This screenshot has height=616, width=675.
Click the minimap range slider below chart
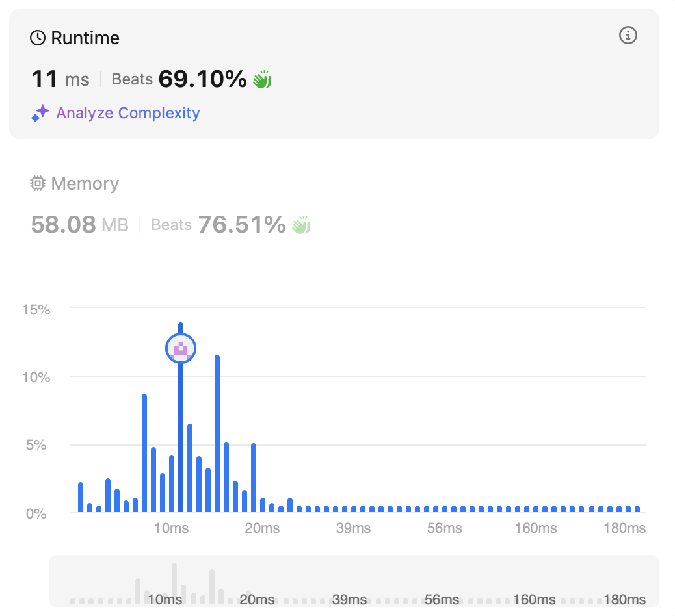[354, 580]
